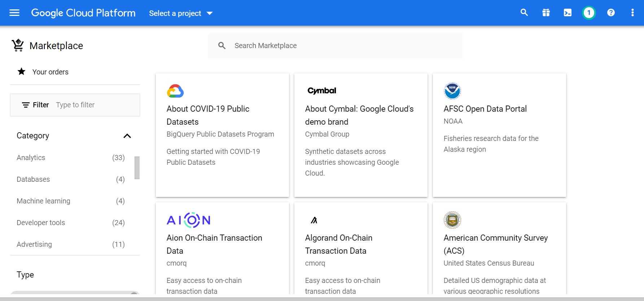
Task: Open the hamburger navigation menu
Action: click(14, 13)
